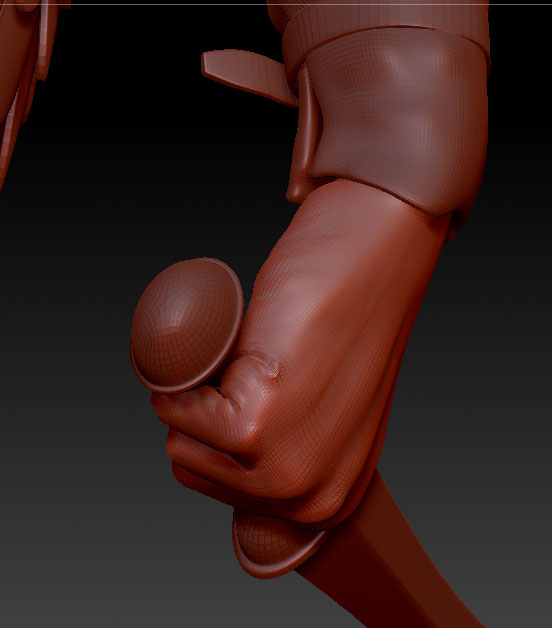Click the lower hem edge of the cuff

(401, 197)
